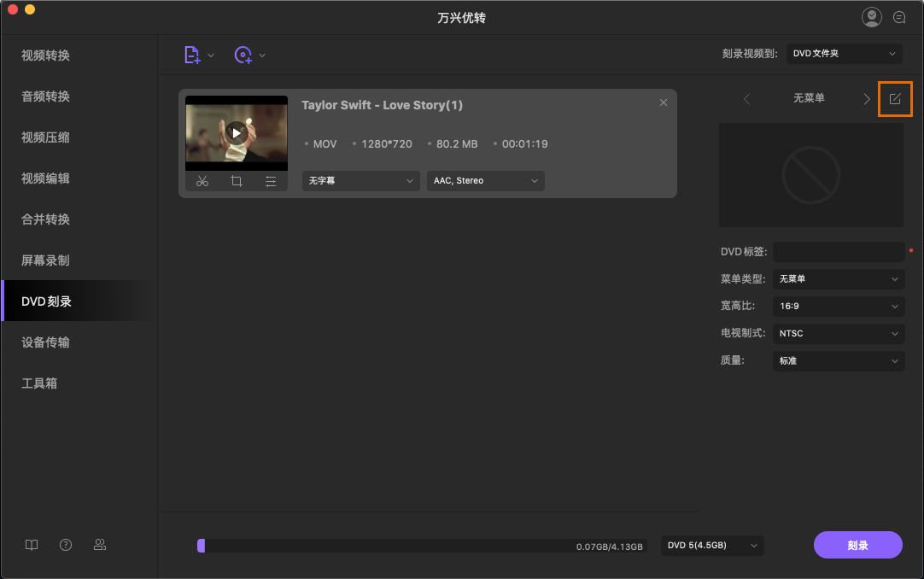Open the subtitle dropdown showing 无字幕
The height and width of the screenshot is (579, 924).
(360, 180)
